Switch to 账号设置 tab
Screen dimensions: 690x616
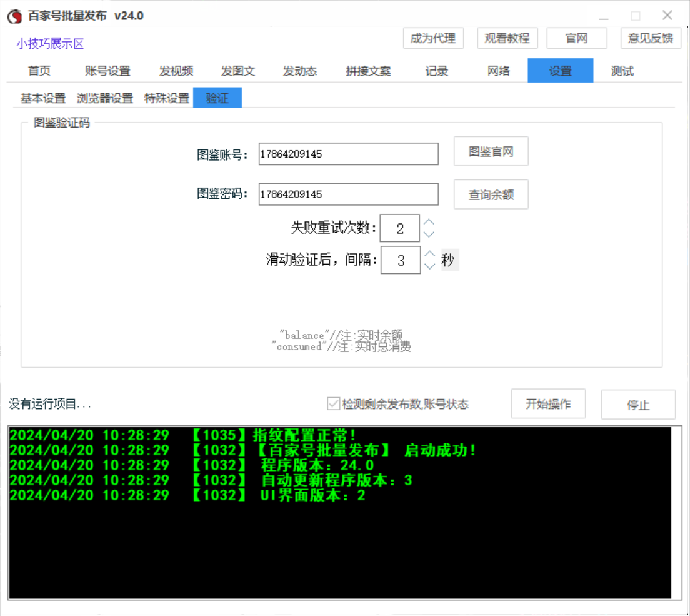click(107, 71)
